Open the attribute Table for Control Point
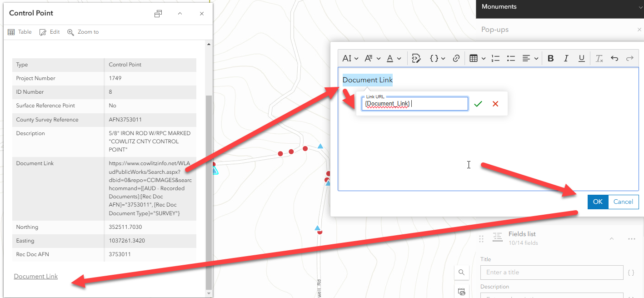 [x=19, y=32]
